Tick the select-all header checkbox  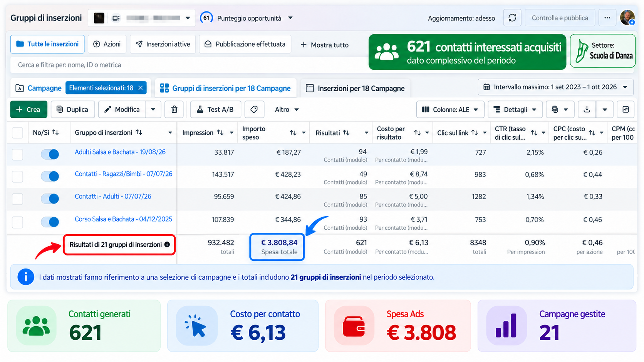tap(17, 133)
